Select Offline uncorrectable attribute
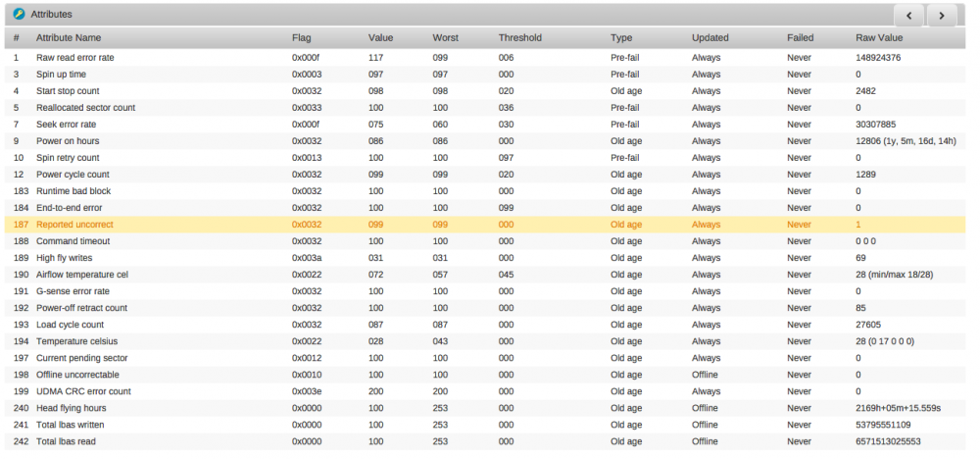This screenshot has width=980, height=459. (x=77, y=375)
